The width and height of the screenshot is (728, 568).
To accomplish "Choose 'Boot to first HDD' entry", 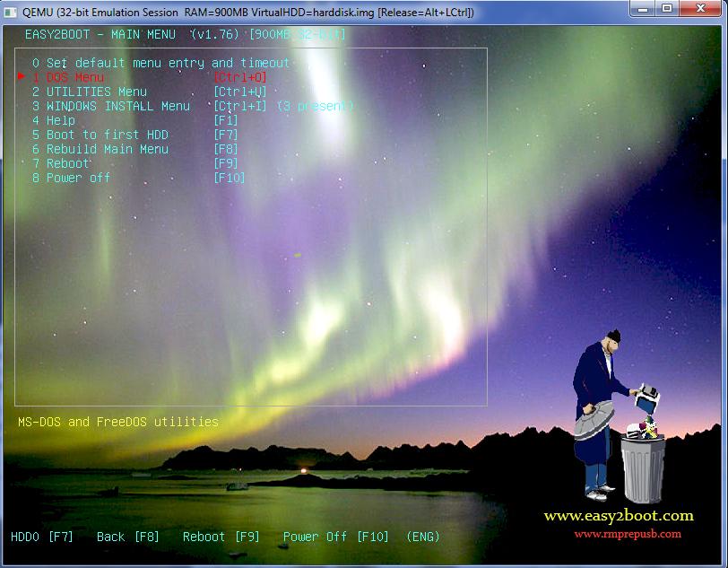I will pyautogui.click(x=107, y=135).
